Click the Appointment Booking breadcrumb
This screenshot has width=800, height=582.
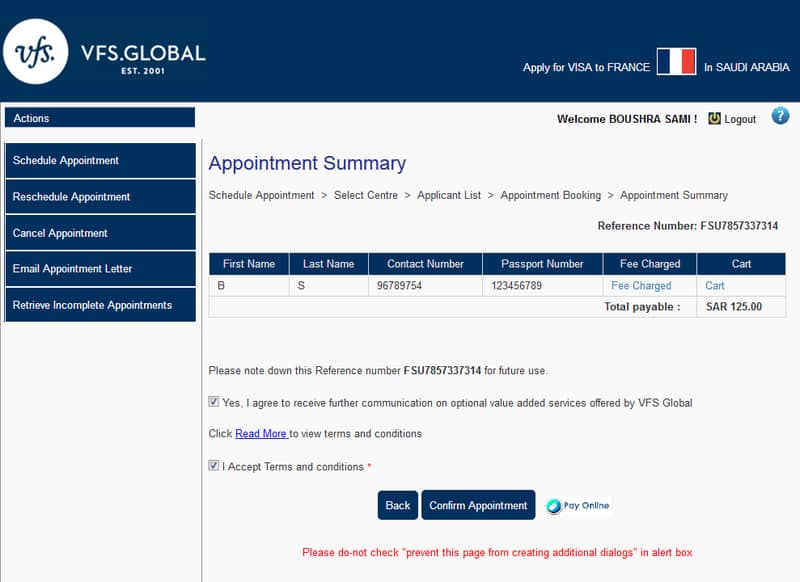click(x=551, y=195)
